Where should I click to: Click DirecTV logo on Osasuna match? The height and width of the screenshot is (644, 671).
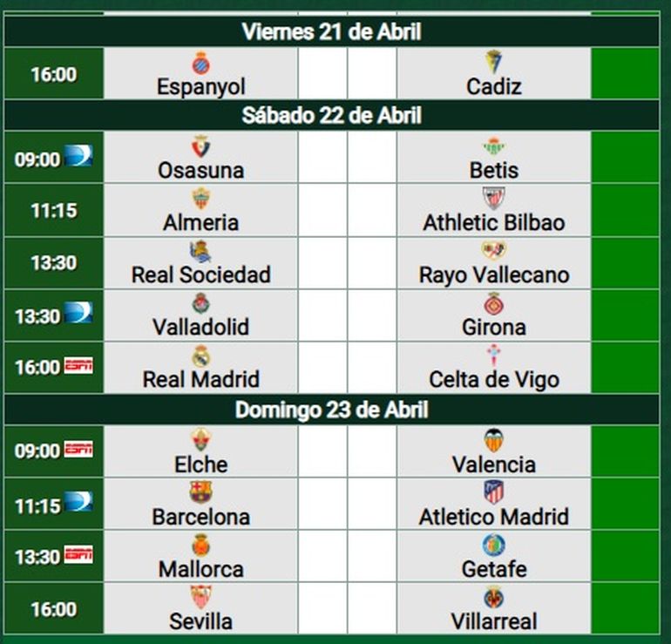(x=78, y=158)
